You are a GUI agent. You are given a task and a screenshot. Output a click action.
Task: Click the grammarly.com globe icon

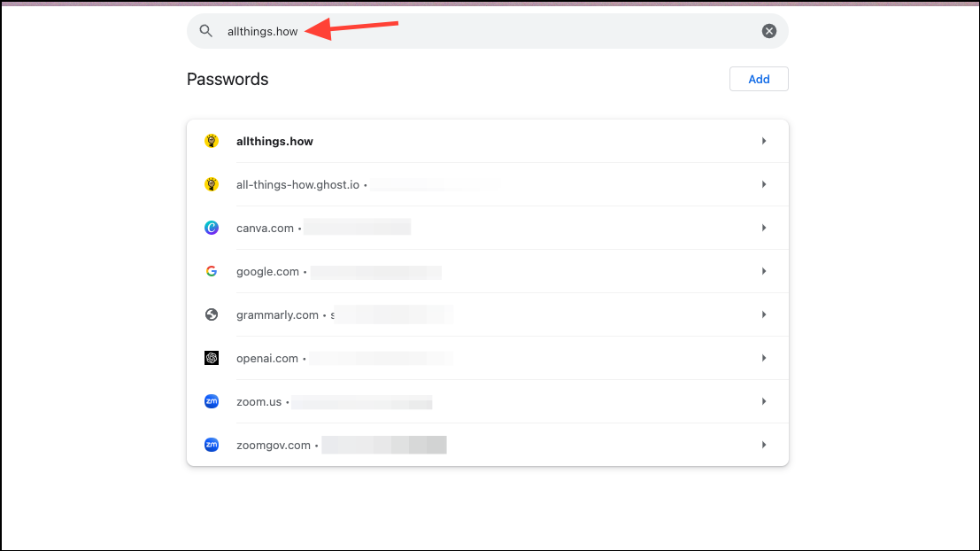(212, 314)
